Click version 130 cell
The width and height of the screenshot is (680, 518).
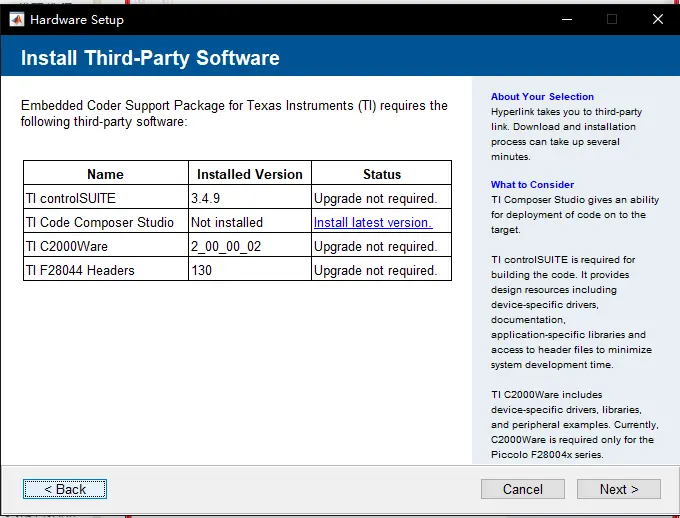(250, 270)
